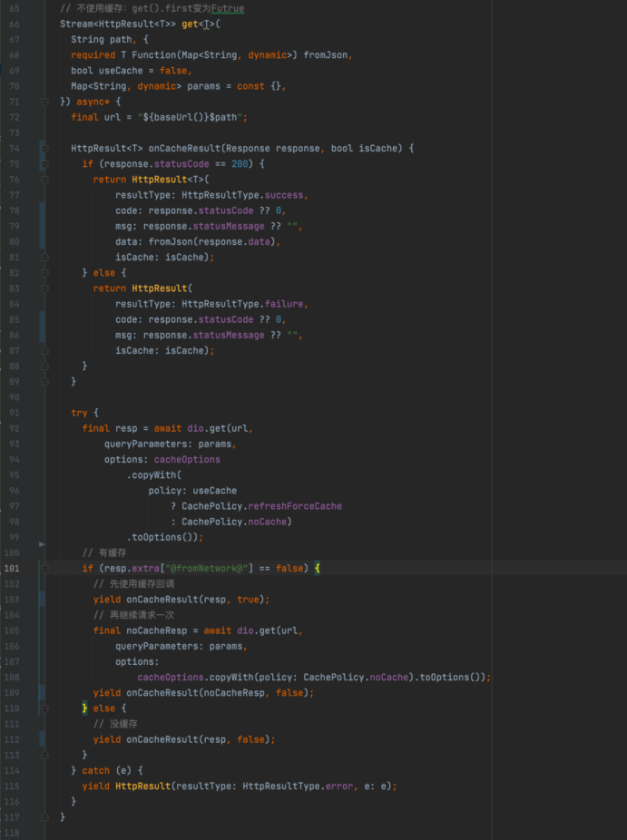Click the "catch" keyword on line 114
The width and height of the screenshot is (627, 840).
click(95, 770)
